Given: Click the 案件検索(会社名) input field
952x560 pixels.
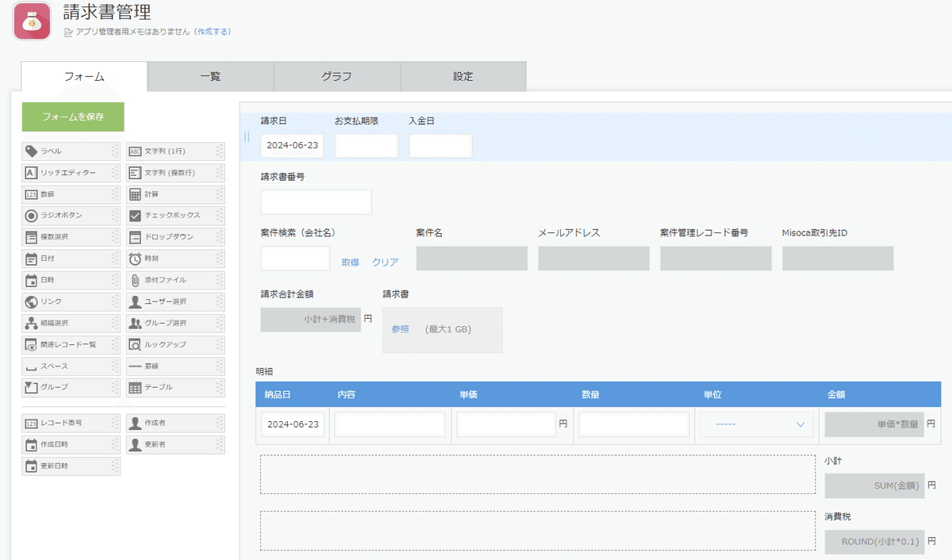Looking at the screenshot, I should coord(295,259).
